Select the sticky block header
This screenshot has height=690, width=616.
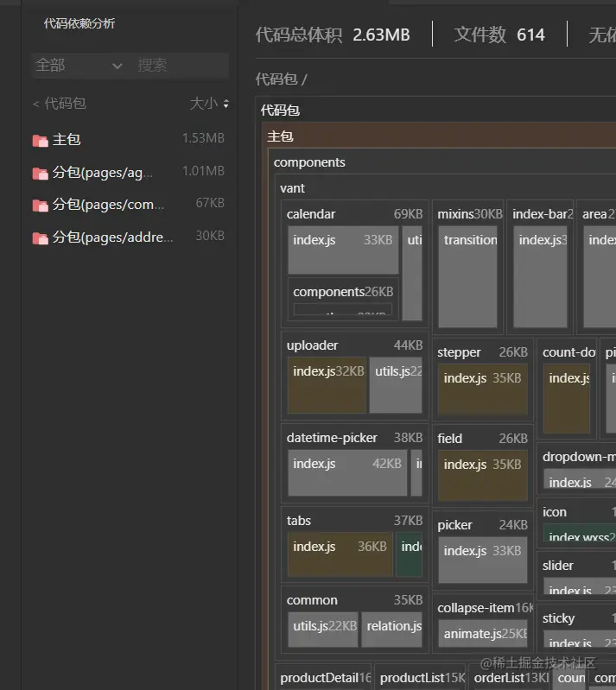pos(579,618)
